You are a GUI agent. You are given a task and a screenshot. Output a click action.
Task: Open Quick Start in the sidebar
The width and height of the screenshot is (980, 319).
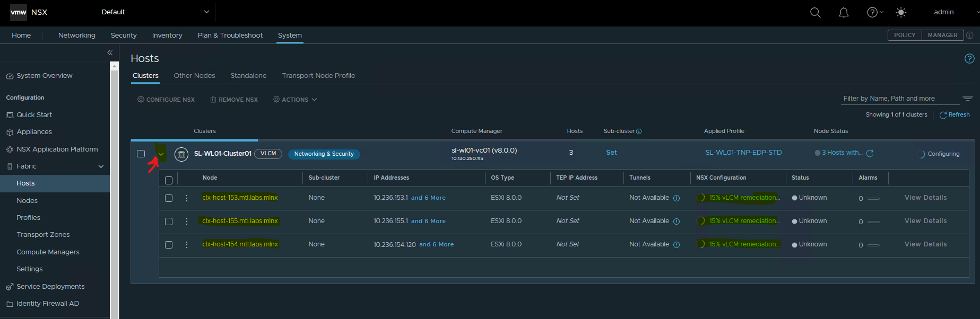point(34,115)
